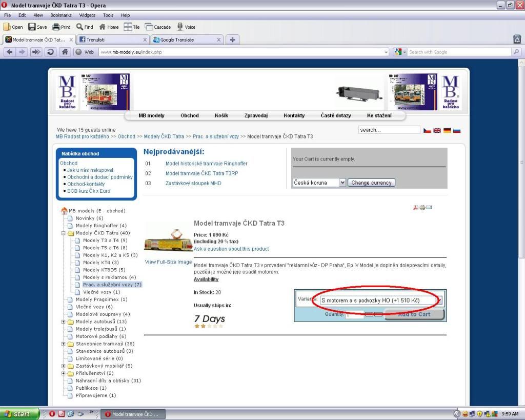Select Modely KT8D5 tree item
This screenshot has width=525, height=420.
tap(104, 270)
